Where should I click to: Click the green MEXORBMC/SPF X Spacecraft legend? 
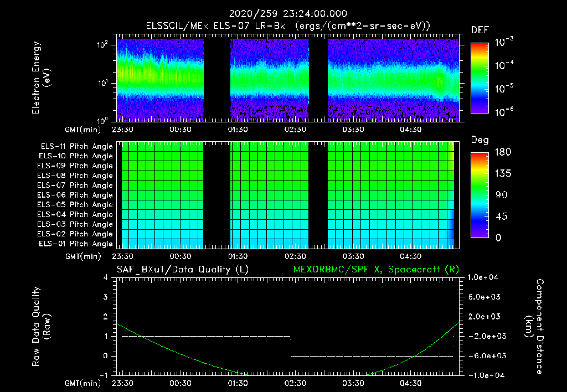[376, 270]
